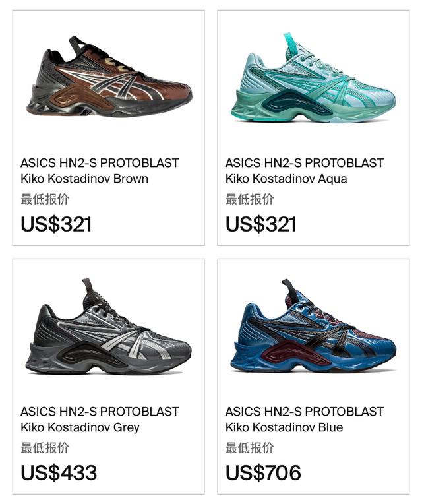This screenshot has width=422, height=504.
Task: Open the Kiko Kostadinov Aqua shoe image
Action: tap(313, 78)
